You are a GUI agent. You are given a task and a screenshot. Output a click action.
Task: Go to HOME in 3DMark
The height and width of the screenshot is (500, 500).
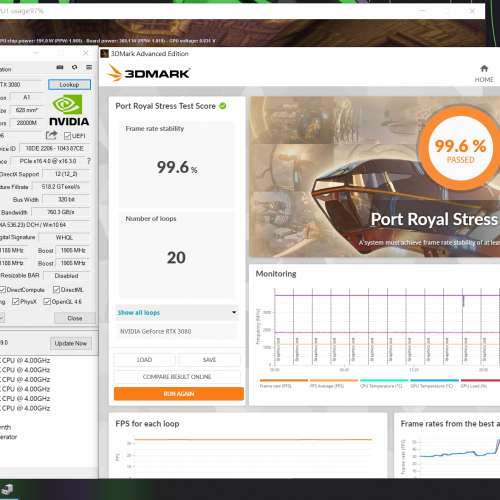[x=484, y=74]
